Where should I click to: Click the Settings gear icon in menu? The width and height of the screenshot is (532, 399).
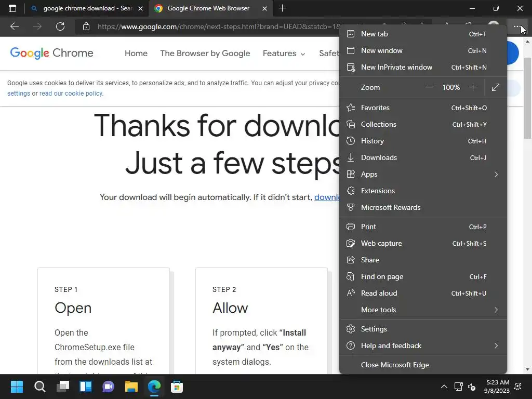[351, 329]
